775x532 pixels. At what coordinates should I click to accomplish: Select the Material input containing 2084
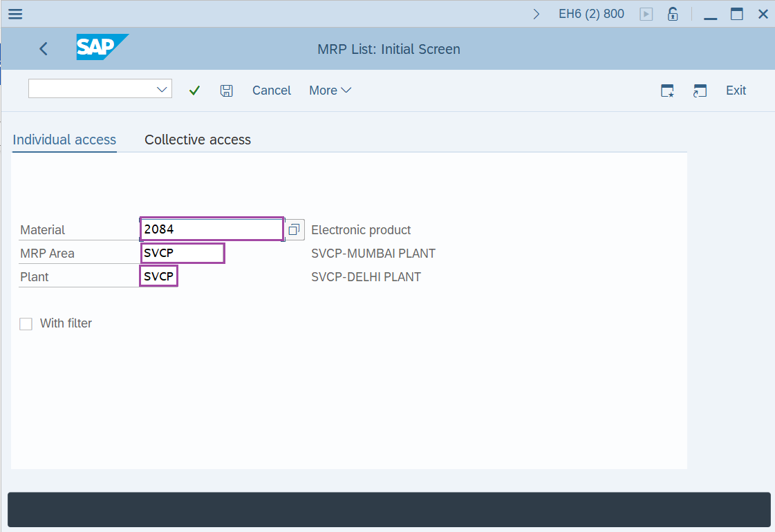[211, 229]
